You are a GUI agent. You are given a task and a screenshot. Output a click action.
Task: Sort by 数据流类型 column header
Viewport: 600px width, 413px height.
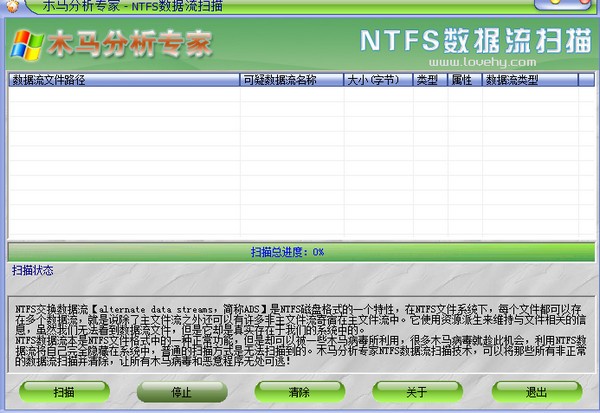coord(530,80)
